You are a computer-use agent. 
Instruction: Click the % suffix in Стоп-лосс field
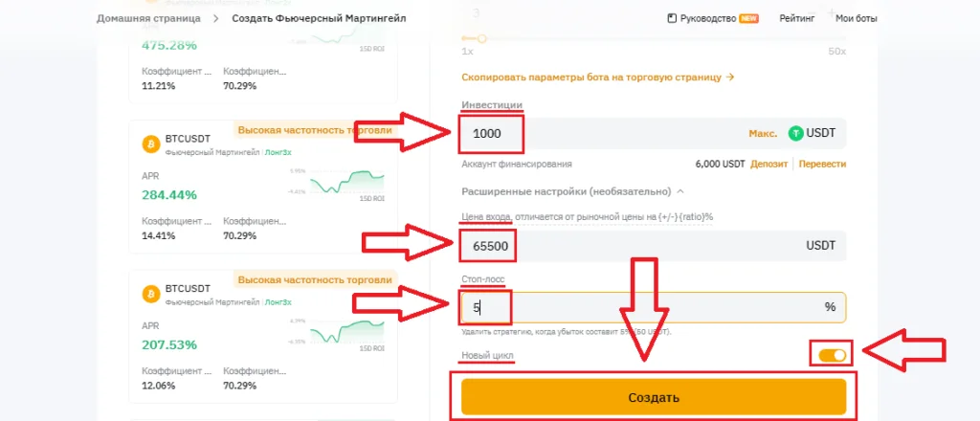[x=830, y=307]
